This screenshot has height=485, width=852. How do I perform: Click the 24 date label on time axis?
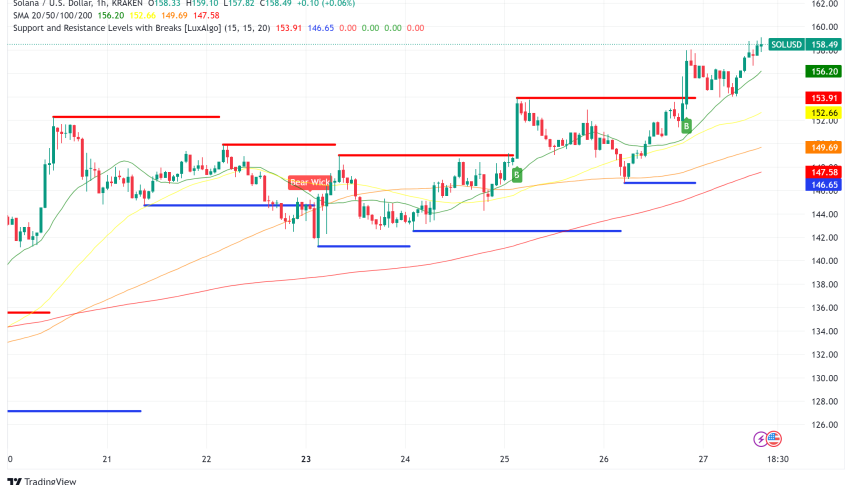coord(405,459)
